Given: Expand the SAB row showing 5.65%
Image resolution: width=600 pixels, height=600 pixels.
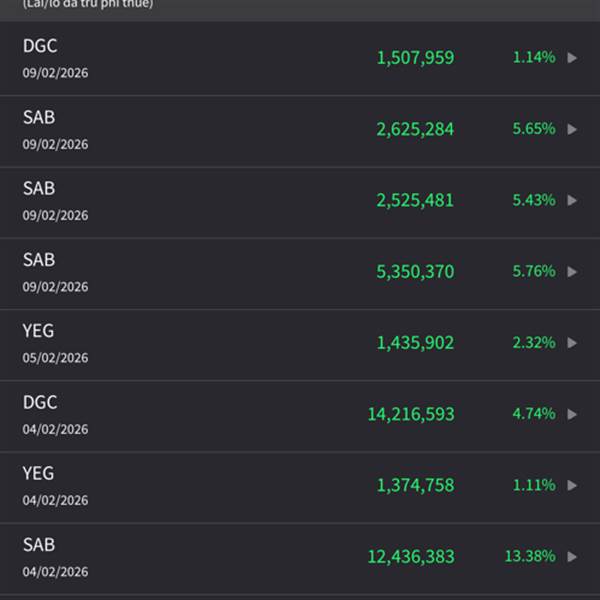Looking at the screenshot, I should (x=572, y=129).
